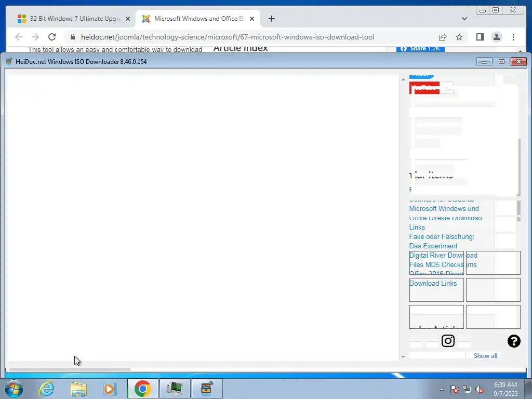Open Action Center flag icon

(454, 389)
